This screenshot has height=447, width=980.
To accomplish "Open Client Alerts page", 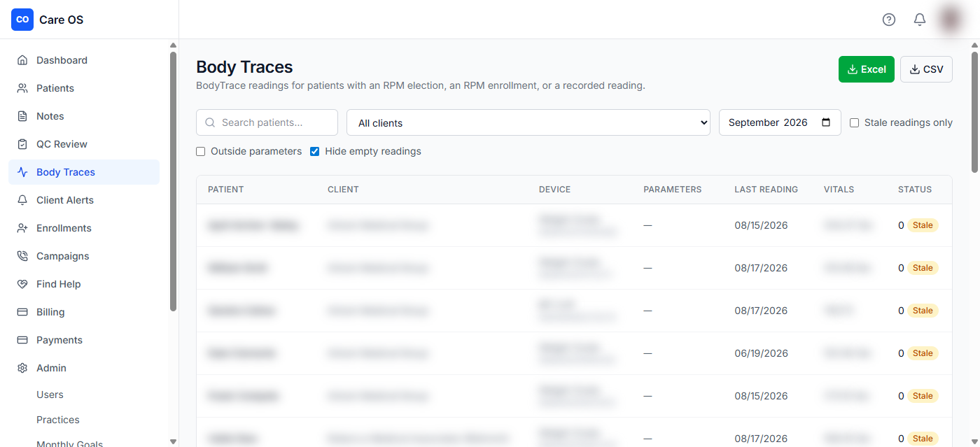I will [84, 200].
